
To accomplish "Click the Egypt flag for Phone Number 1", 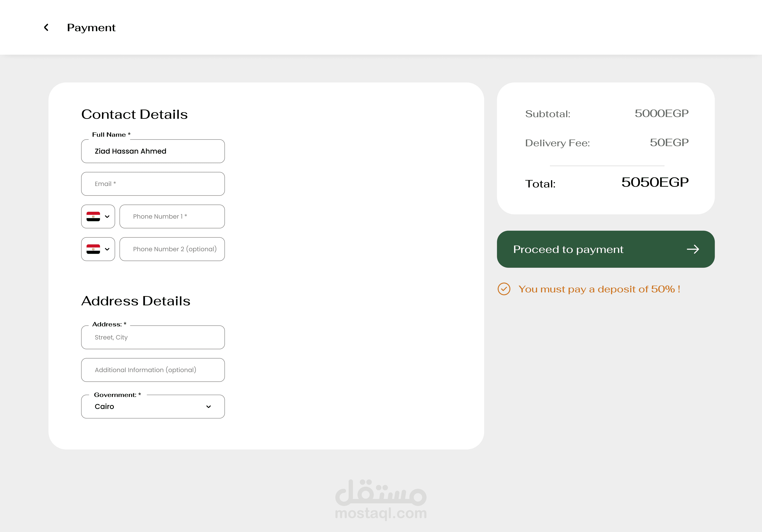I will [93, 216].
